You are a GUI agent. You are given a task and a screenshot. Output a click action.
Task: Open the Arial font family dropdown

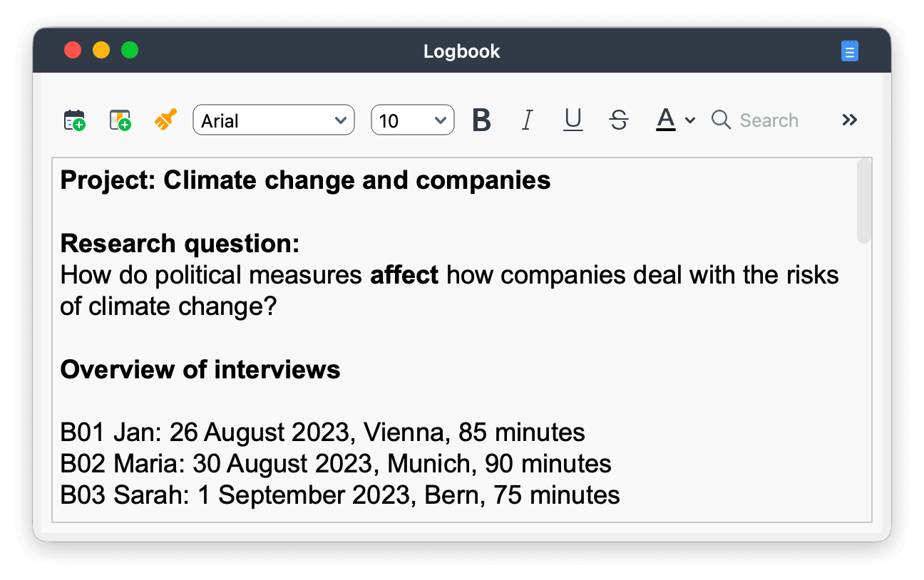click(x=274, y=120)
